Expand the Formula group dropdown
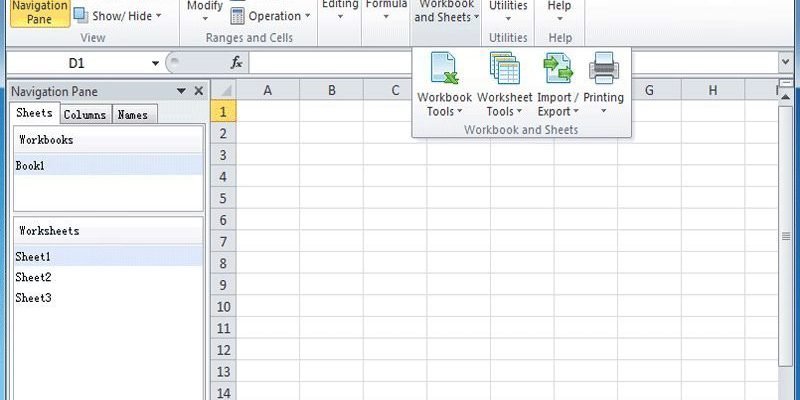Screen dimensions: 800x400 pos(386,11)
